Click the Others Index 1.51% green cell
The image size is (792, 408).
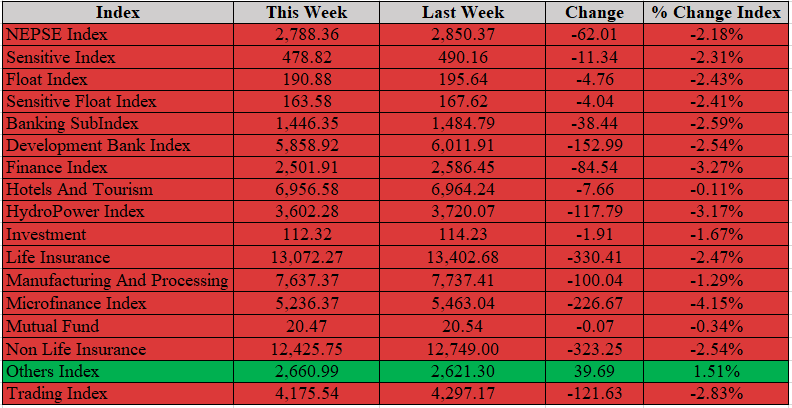[716, 372]
